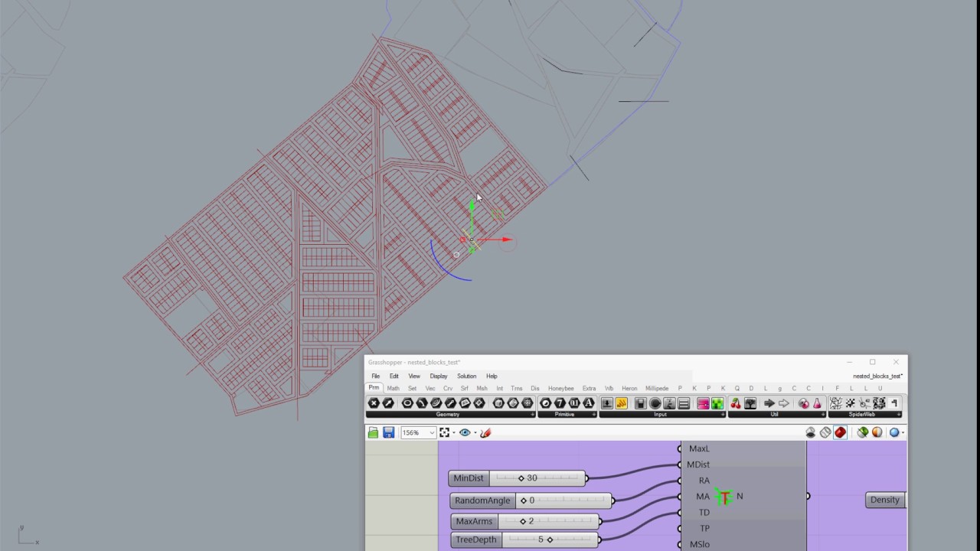Image resolution: width=980 pixels, height=551 pixels.
Task: Select the last SpiderWeb panel icon
Action: (x=894, y=403)
